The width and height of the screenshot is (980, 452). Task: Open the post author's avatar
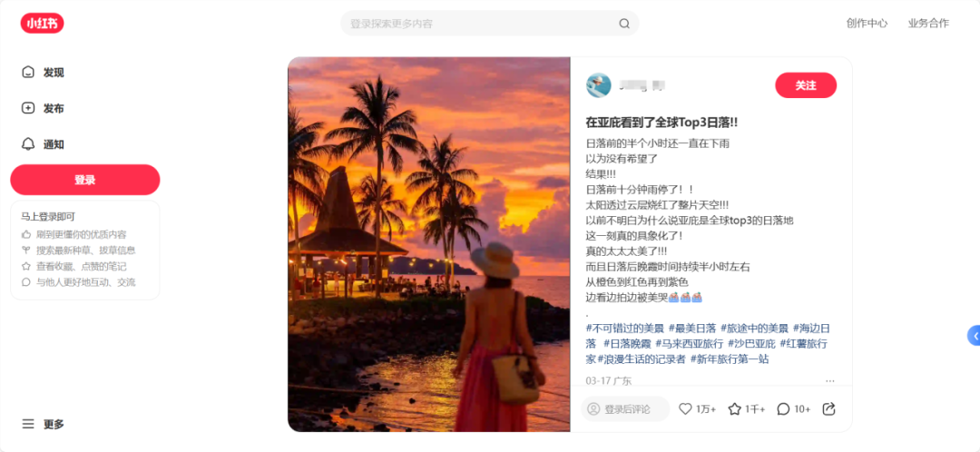coord(598,85)
